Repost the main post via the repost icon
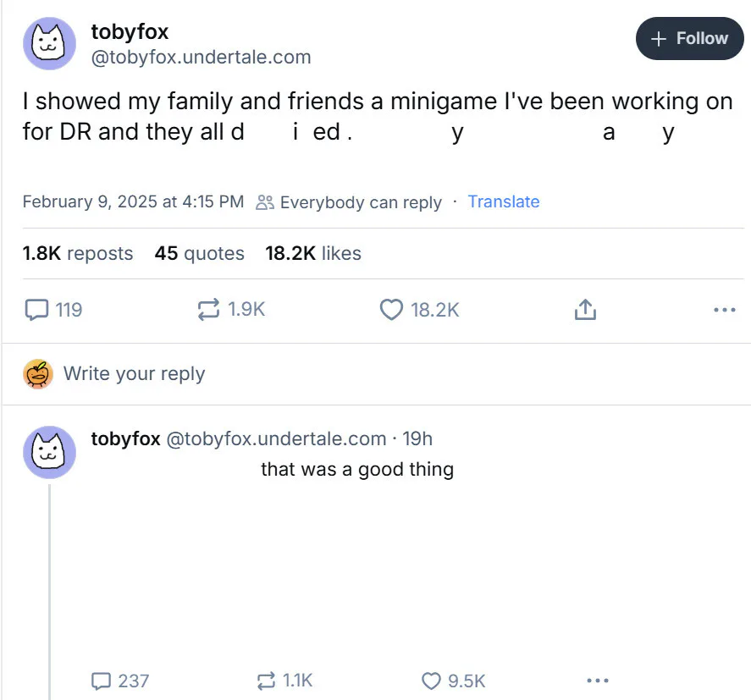The height and width of the screenshot is (700, 751). pyautogui.click(x=208, y=309)
